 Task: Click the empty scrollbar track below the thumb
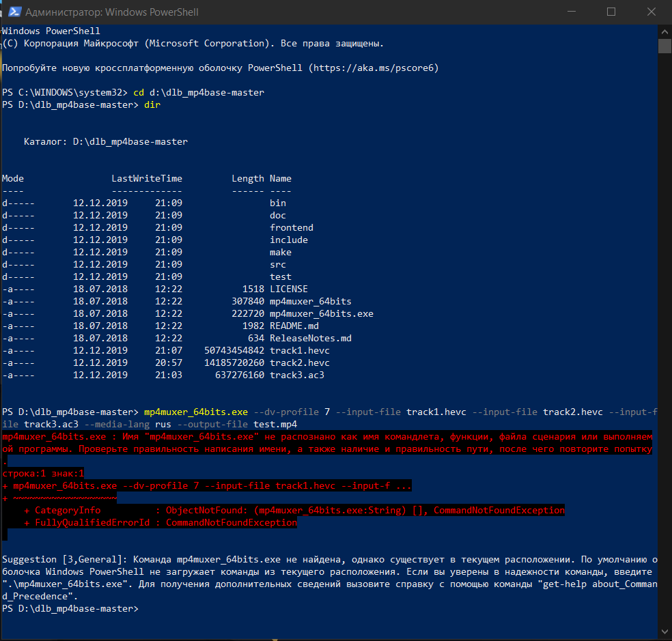tap(664, 341)
